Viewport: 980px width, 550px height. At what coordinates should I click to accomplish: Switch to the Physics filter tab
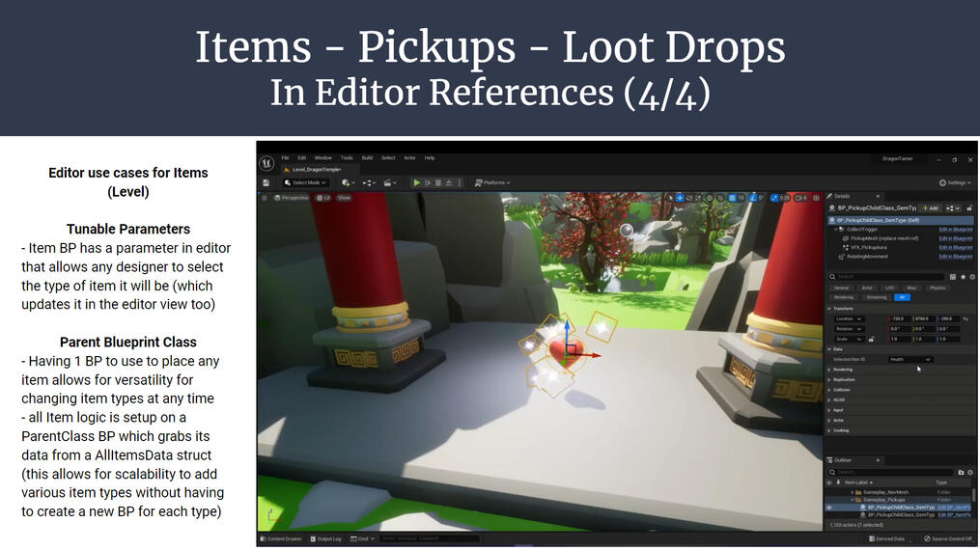[938, 288]
